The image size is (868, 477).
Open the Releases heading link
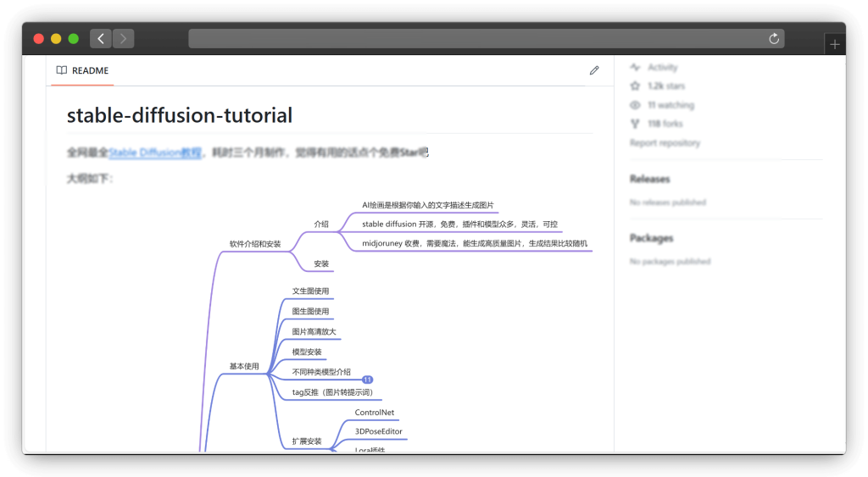coord(650,179)
